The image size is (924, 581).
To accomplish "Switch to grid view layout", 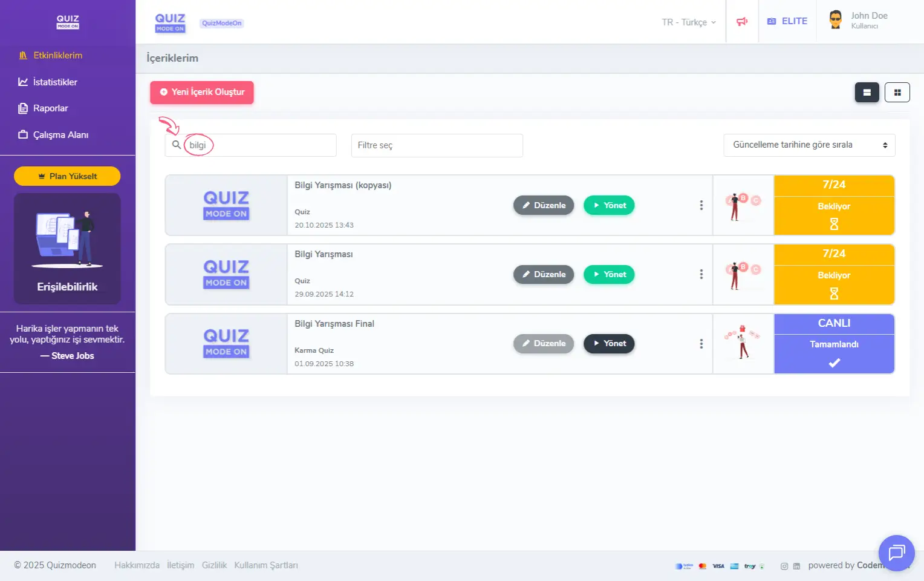I will coord(897,93).
